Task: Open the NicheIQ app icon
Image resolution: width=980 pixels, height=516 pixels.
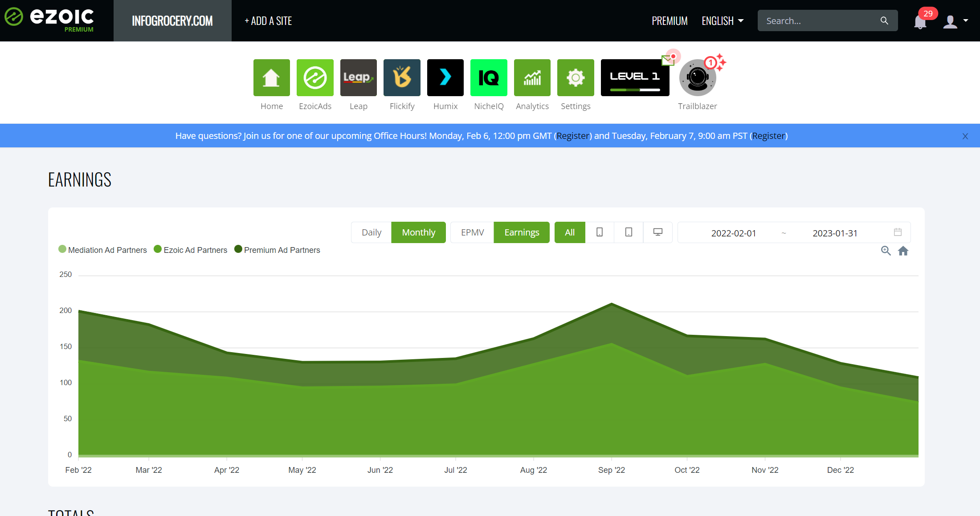Action: coord(489,77)
